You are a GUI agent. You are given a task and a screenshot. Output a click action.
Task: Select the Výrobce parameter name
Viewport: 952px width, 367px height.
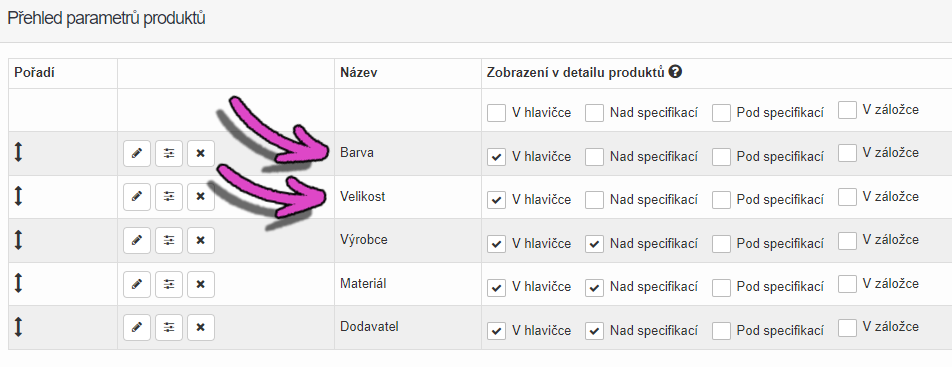click(x=364, y=239)
